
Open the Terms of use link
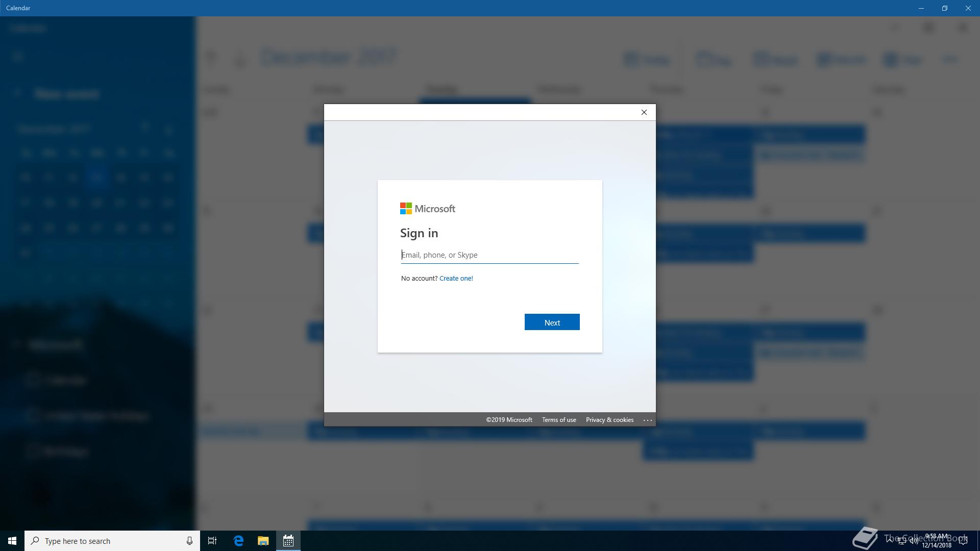[x=559, y=420]
